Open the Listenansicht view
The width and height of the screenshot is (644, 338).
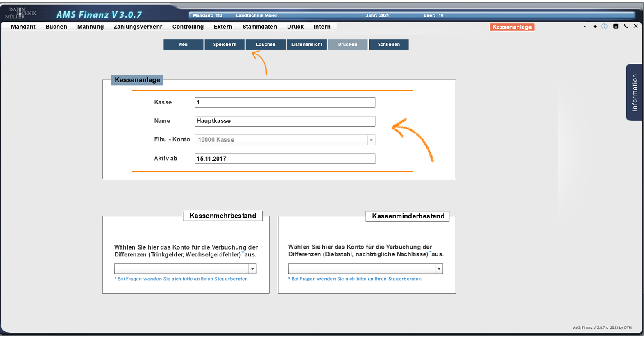point(306,45)
